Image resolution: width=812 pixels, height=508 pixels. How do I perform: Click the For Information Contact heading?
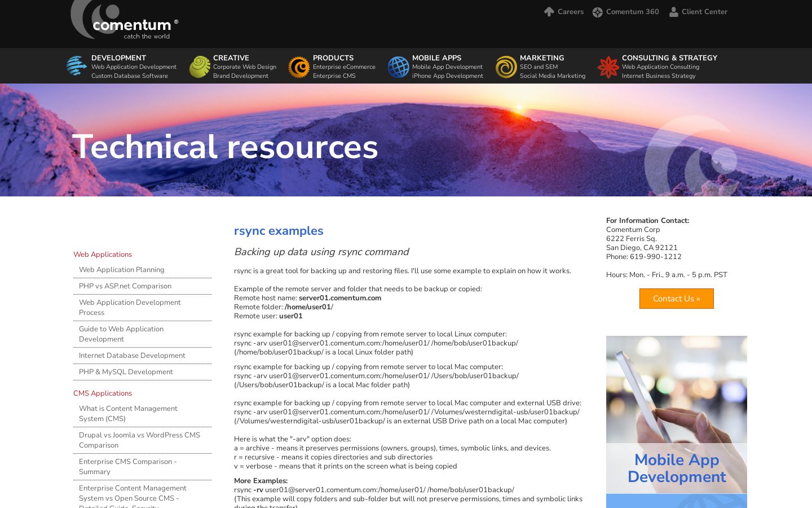point(647,221)
